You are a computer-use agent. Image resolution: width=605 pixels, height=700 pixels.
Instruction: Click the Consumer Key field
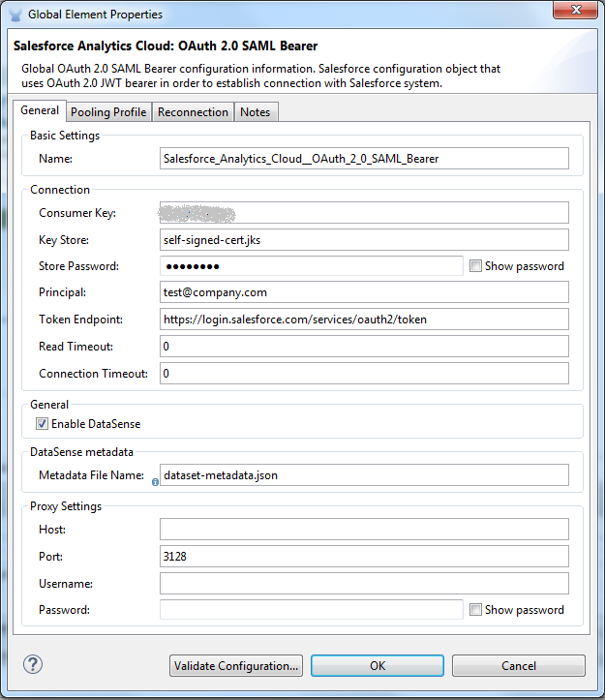(x=364, y=212)
